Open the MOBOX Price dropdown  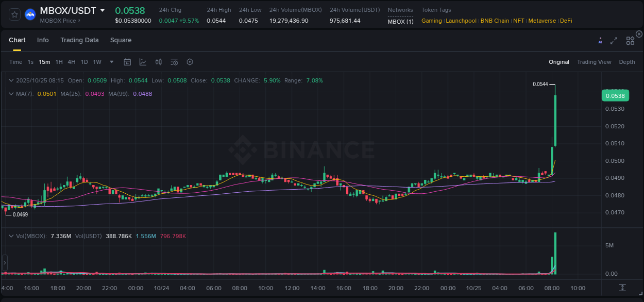57,21
